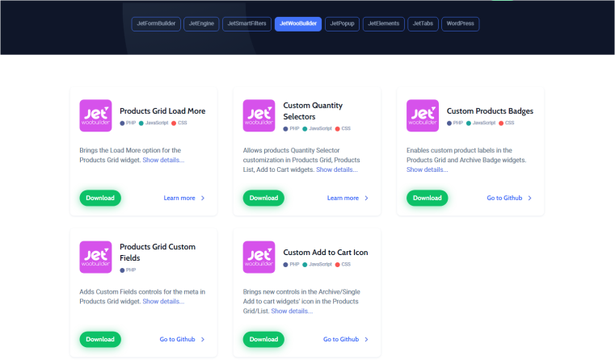Viewport: 615px width, 364px height.
Task: Open the JetSmartFilters tab
Action: [x=246, y=23]
